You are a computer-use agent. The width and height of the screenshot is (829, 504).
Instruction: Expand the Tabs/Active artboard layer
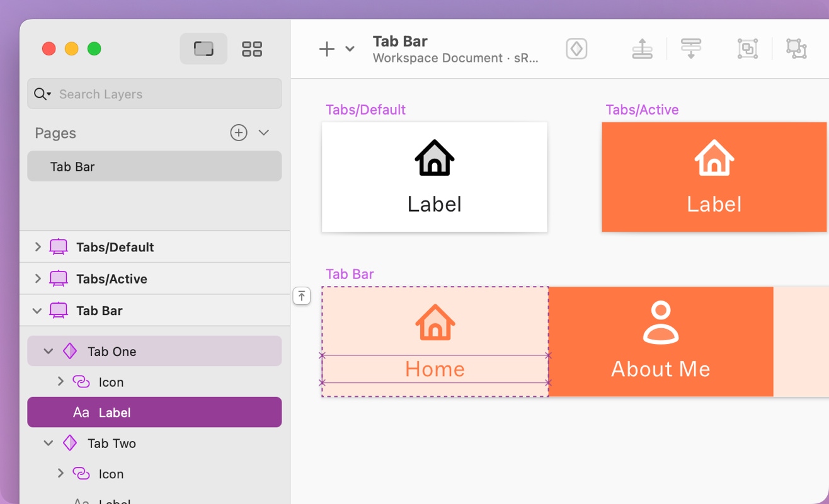(x=38, y=278)
